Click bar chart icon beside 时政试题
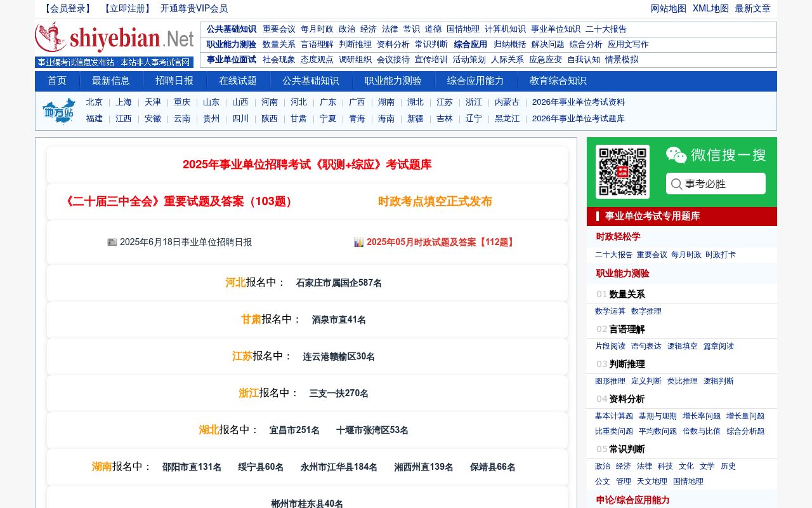The height and width of the screenshot is (508, 812). (x=359, y=243)
